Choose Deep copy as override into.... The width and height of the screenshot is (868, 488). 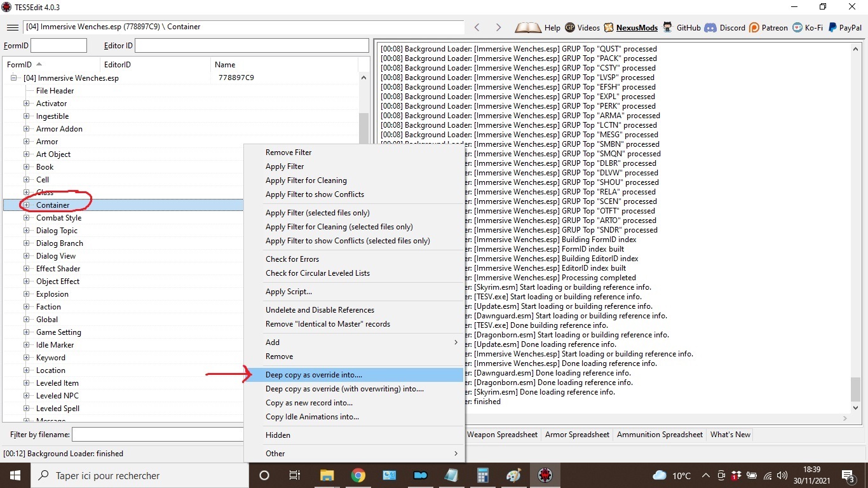tap(355, 375)
